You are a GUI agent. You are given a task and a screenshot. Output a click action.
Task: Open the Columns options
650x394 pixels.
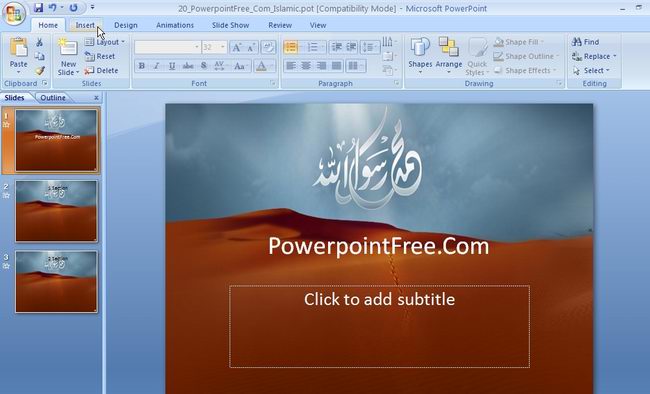[355, 66]
